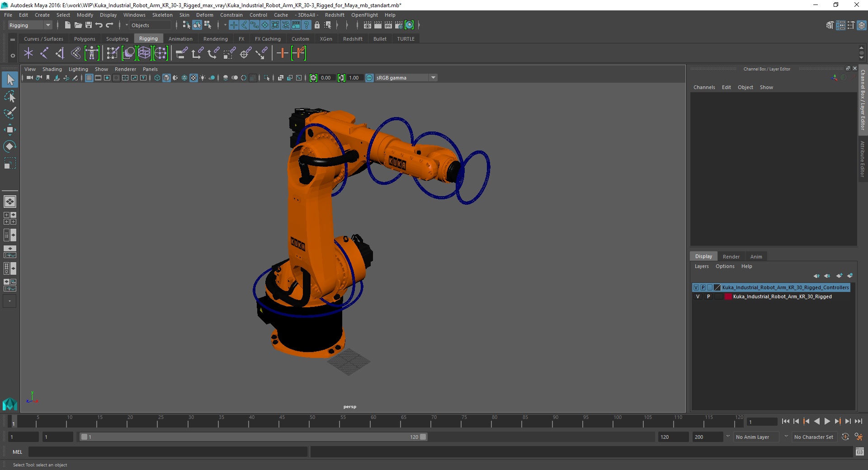This screenshot has height=470, width=868.
Task: Click the Create Locator shelf icon
Action: click(28, 53)
